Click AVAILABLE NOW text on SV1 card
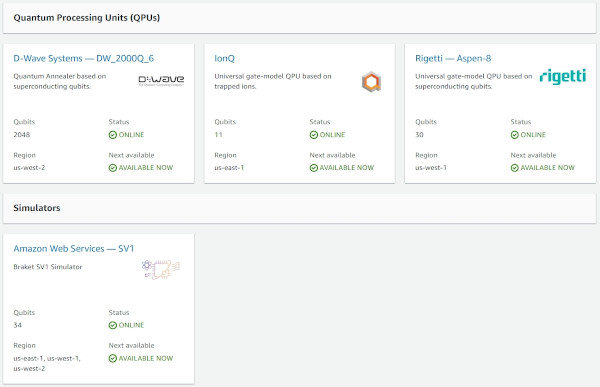Screen dimensions: 600x387 click(146, 358)
